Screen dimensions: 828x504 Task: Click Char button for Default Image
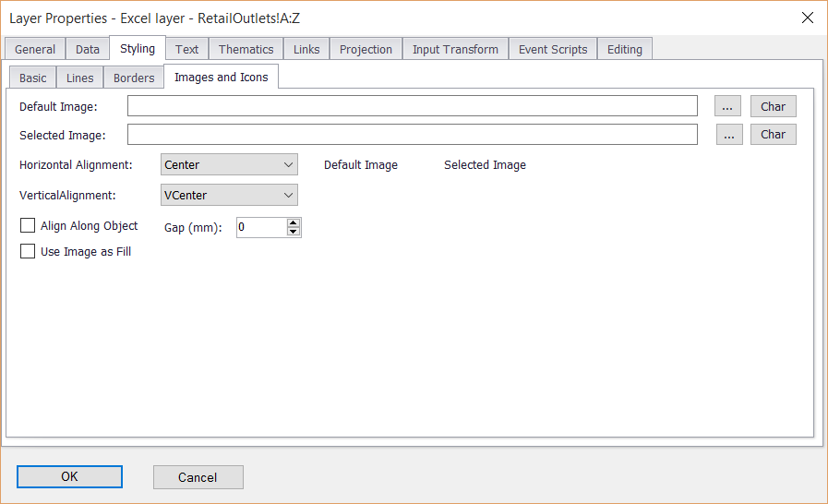coord(773,106)
